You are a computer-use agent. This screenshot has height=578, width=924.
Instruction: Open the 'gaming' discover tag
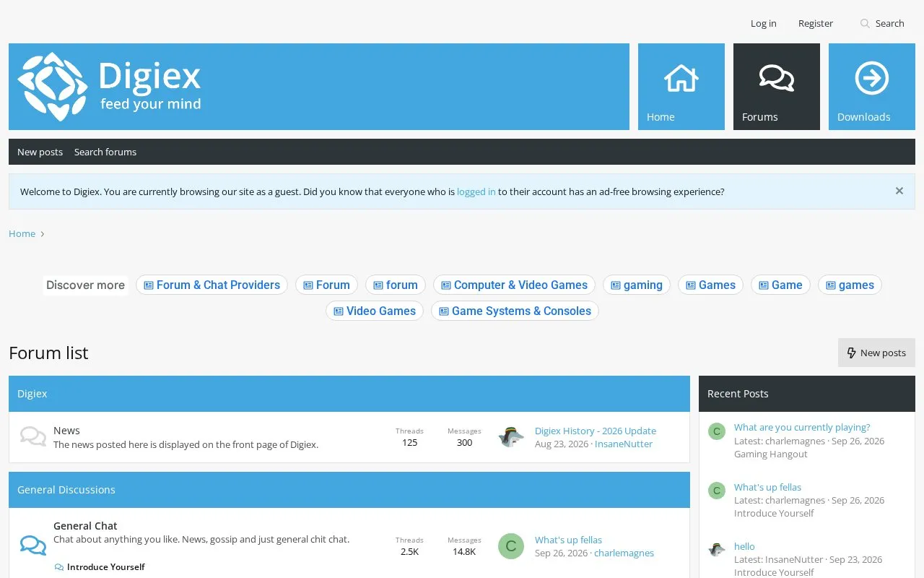[x=637, y=285]
